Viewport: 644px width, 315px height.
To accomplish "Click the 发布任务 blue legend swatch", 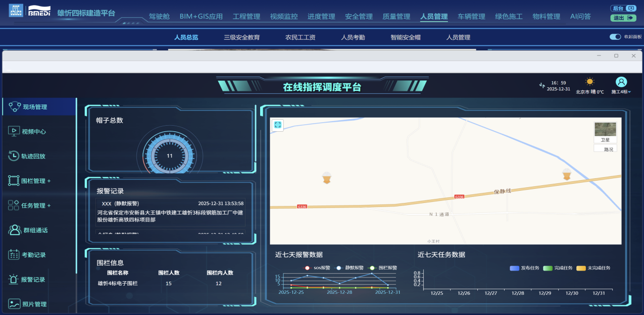I will 515,268.
